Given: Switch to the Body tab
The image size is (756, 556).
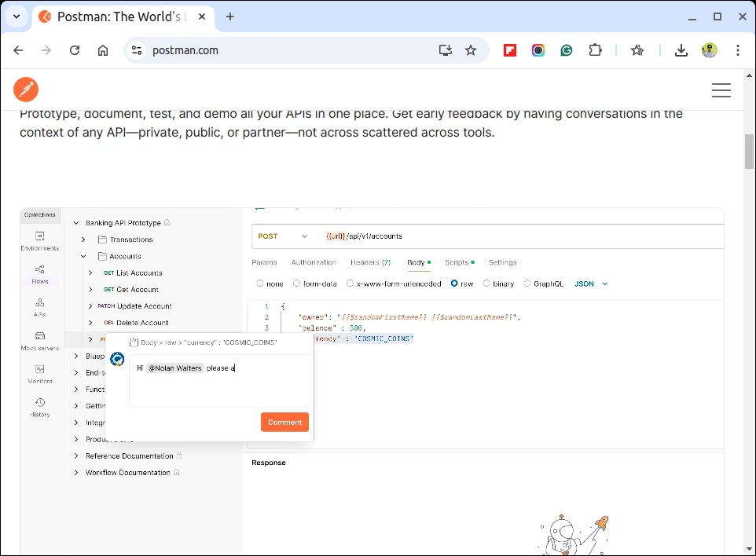Looking at the screenshot, I should click(x=419, y=262).
